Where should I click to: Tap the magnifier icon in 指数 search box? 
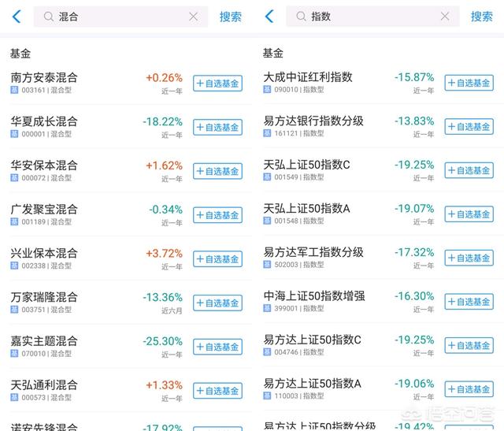point(301,16)
